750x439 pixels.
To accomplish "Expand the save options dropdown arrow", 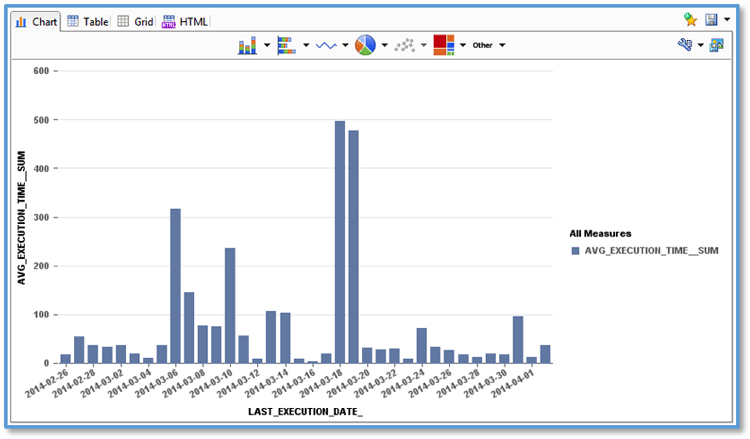I will [x=727, y=20].
